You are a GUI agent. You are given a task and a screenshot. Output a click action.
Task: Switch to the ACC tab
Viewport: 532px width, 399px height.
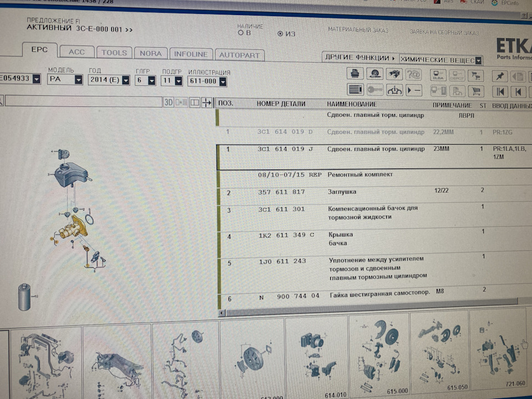(76, 52)
